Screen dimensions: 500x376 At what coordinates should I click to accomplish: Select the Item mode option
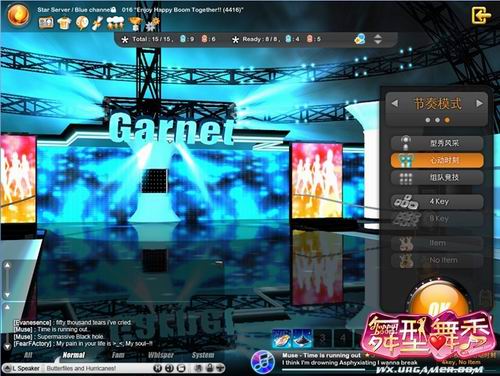click(437, 243)
